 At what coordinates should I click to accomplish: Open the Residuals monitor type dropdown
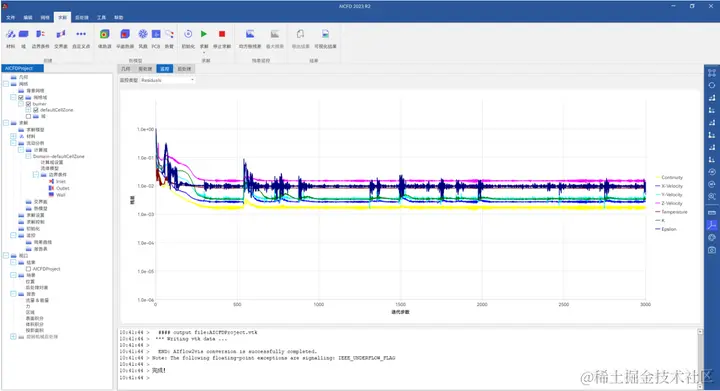(x=168, y=80)
